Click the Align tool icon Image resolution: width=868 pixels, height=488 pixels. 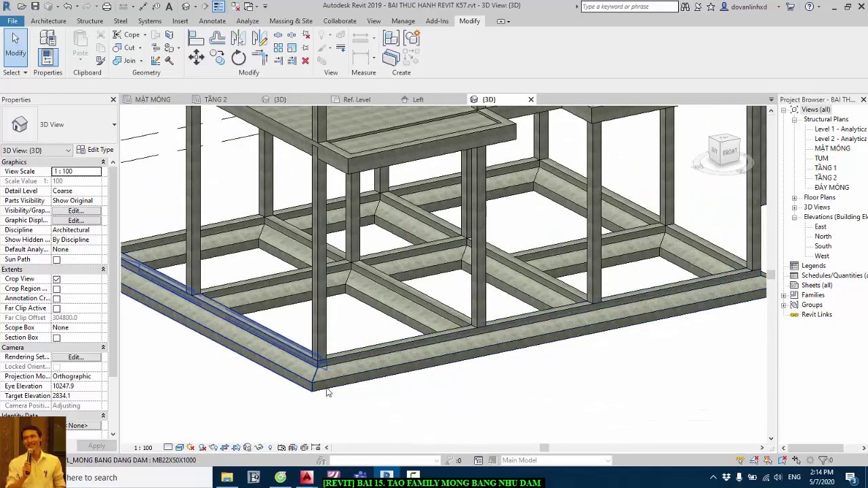(196, 38)
